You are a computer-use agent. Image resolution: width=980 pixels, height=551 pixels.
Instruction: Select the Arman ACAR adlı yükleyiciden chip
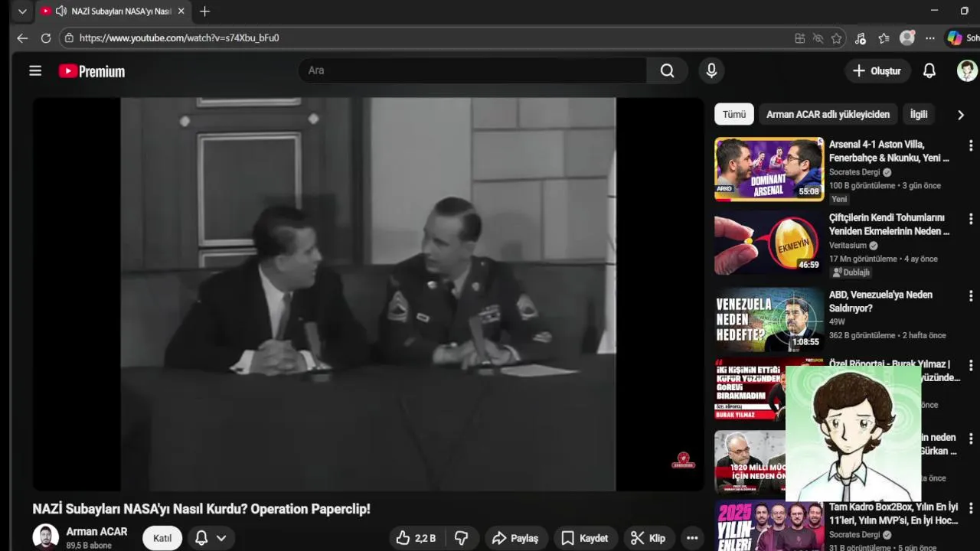tap(828, 114)
